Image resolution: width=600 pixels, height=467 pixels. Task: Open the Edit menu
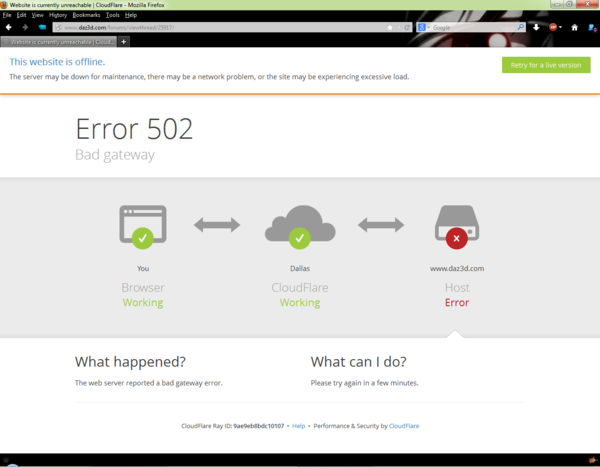coord(21,15)
